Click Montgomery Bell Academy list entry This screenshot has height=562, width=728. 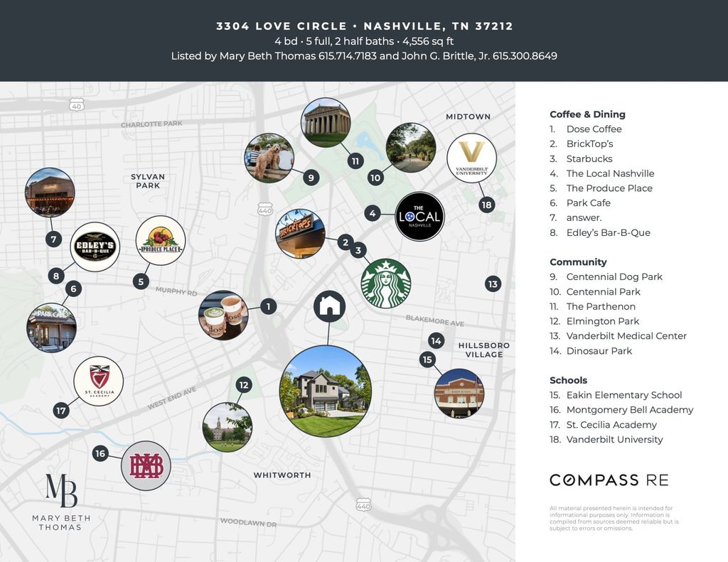[630, 410]
